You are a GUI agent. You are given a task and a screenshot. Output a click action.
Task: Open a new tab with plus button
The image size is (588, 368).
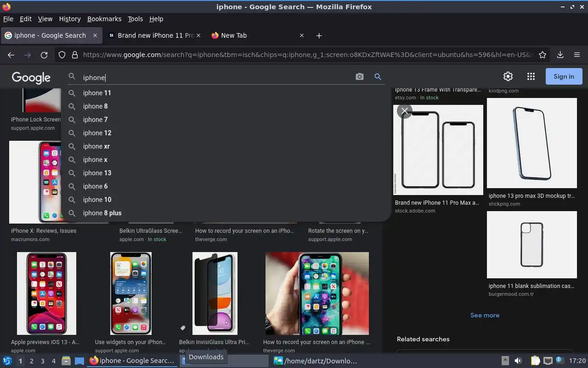click(319, 35)
